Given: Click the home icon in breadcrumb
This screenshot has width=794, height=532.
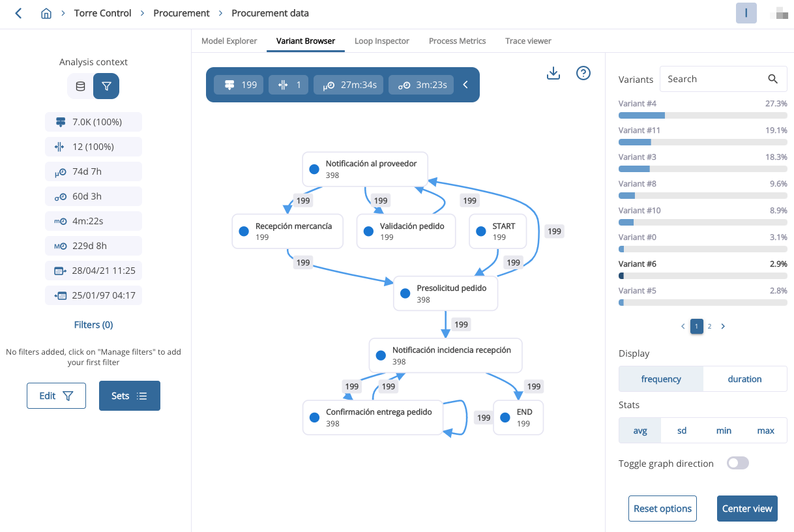Looking at the screenshot, I should pyautogui.click(x=46, y=13).
